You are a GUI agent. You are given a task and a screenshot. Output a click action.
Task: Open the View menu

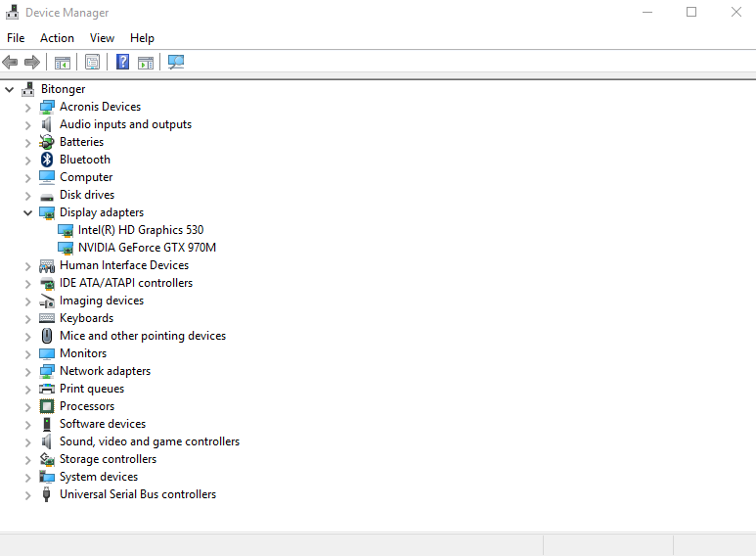point(102,38)
